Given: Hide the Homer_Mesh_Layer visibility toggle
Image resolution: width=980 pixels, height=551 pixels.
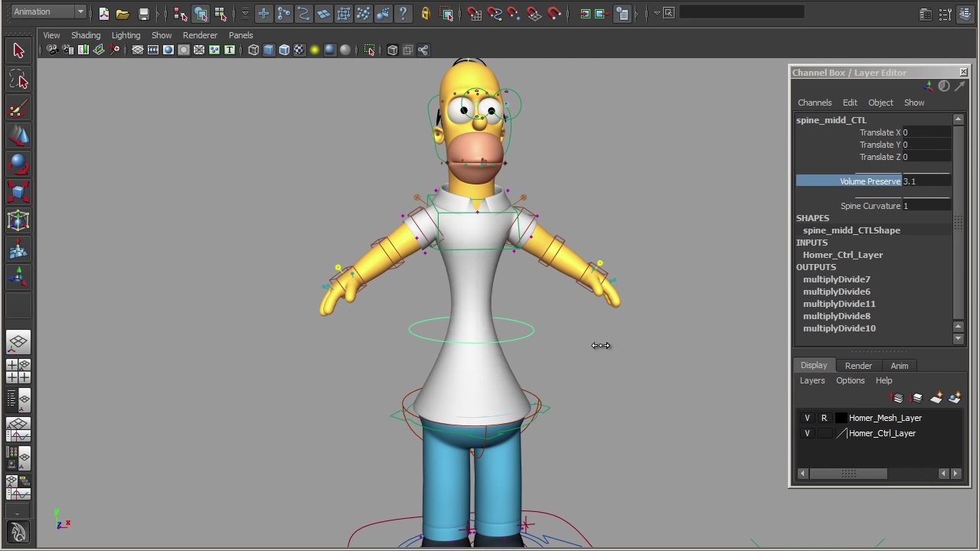Looking at the screenshot, I should point(806,417).
